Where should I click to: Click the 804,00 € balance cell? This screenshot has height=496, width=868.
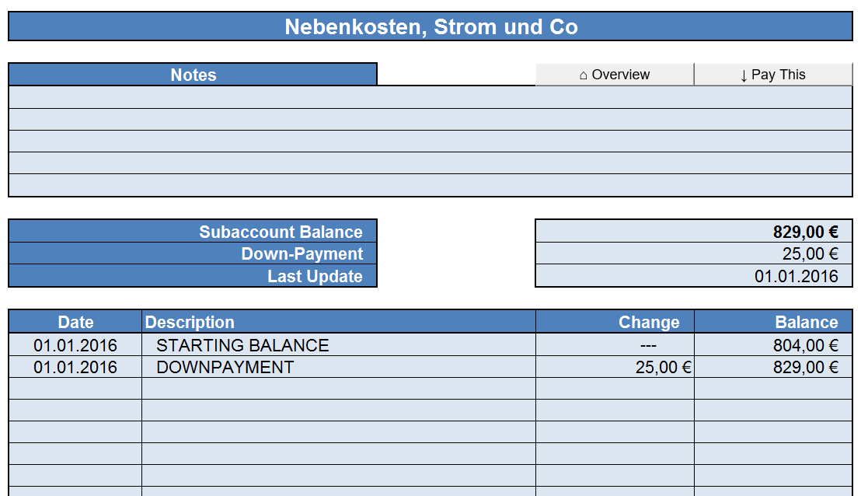click(772, 345)
